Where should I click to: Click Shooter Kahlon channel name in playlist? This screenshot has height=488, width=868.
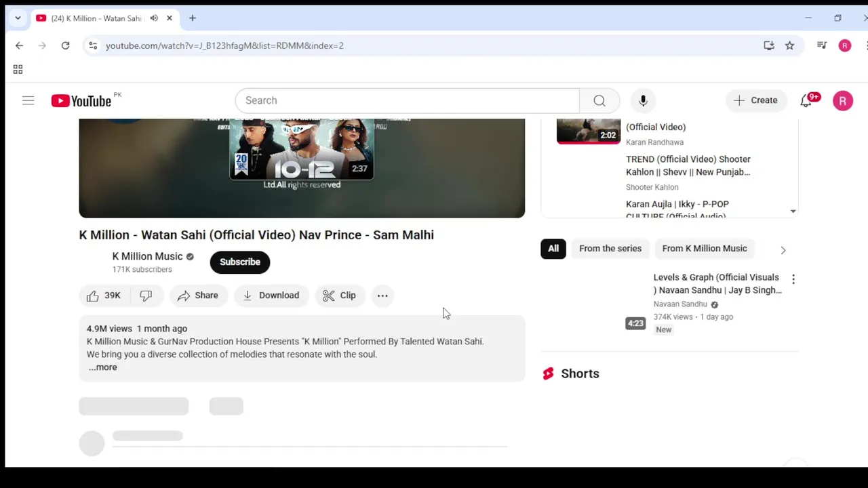click(652, 187)
